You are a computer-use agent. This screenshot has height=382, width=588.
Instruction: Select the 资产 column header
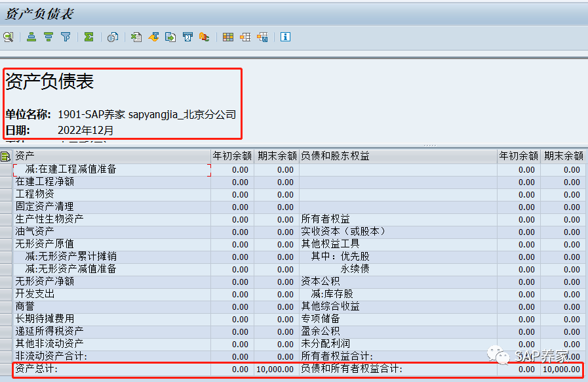[111, 156]
